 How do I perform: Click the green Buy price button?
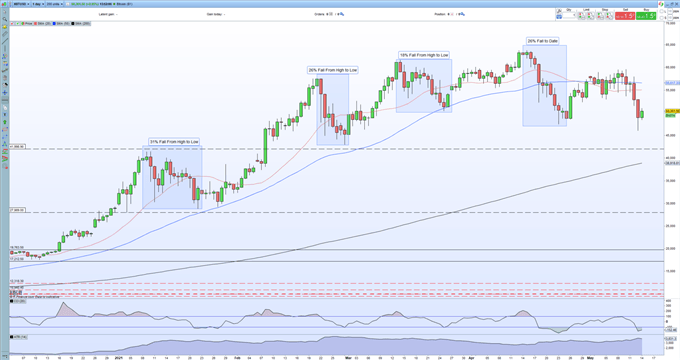click(646, 16)
